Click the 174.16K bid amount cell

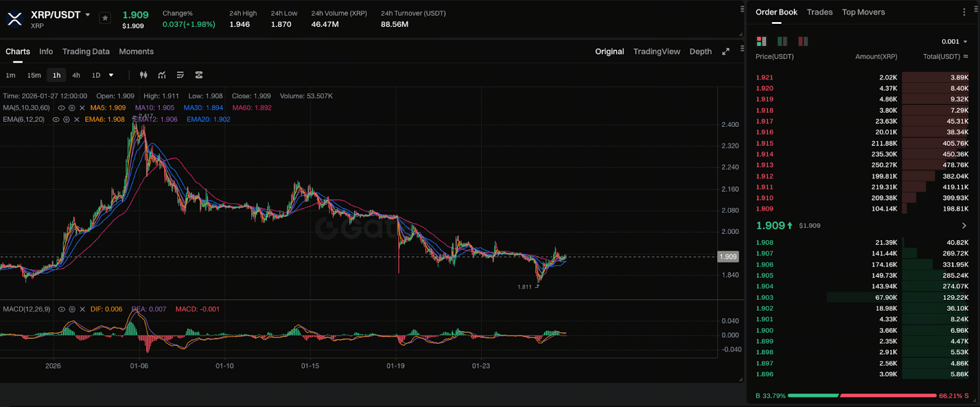click(x=884, y=265)
